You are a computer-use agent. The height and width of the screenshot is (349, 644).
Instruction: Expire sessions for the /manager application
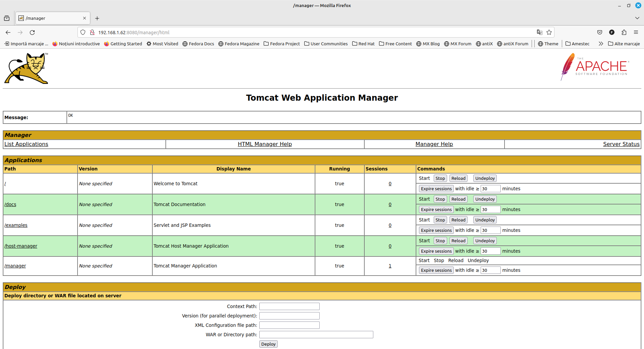[x=436, y=270]
